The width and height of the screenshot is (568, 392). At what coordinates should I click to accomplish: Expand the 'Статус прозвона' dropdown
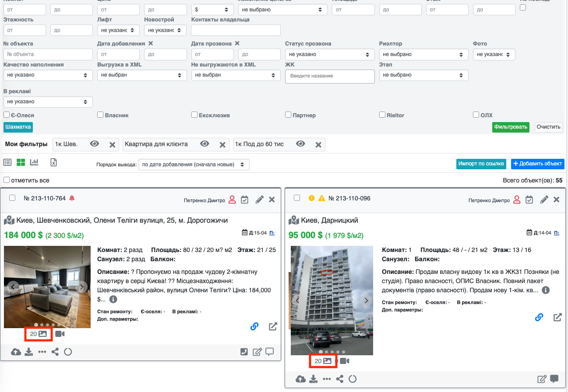point(329,54)
